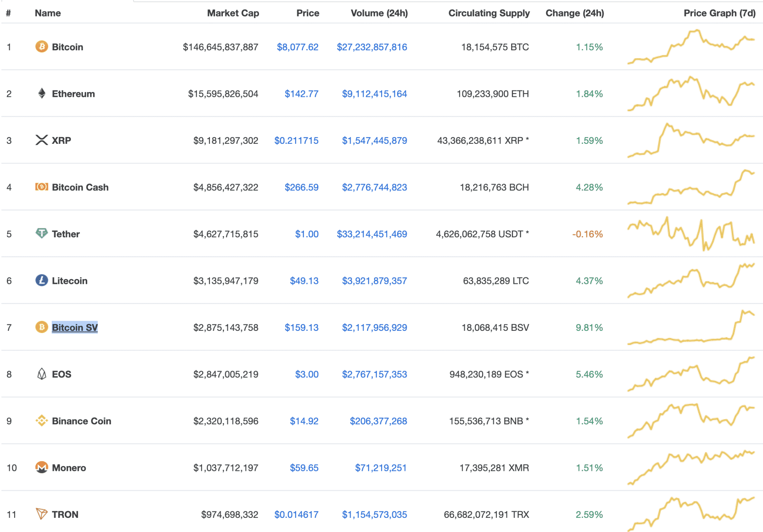763x532 pixels.
Task: Open the Litecoin name link
Action: [x=70, y=281]
